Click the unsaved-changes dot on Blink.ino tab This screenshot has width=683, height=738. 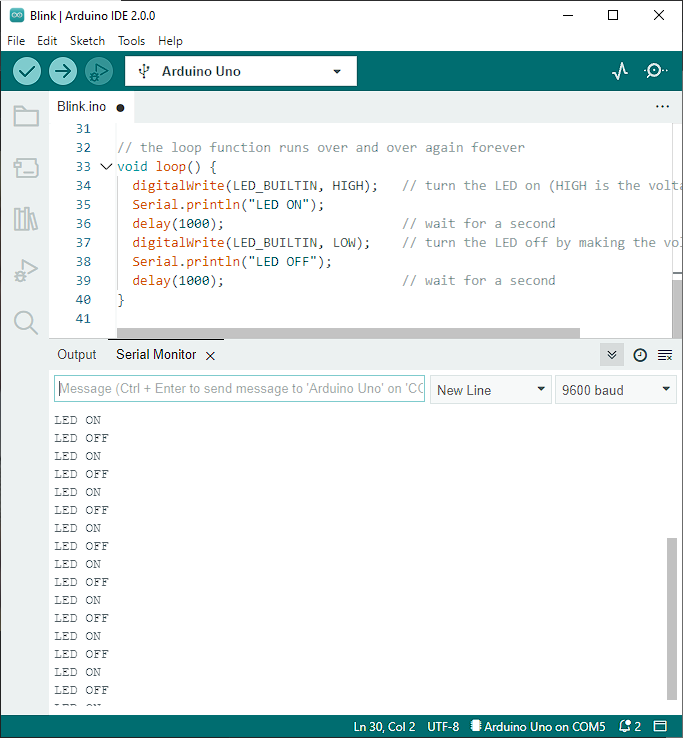(x=121, y=108)
